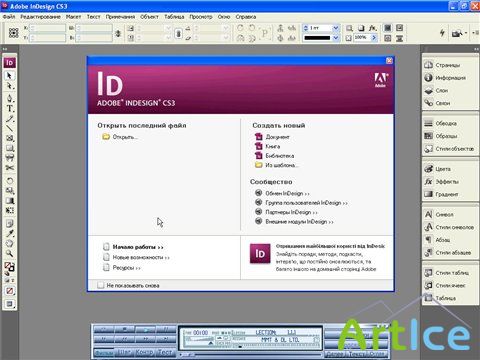The image size is (480, 360).
Task: Open the Справка menu
Action: tap(246, 17)
